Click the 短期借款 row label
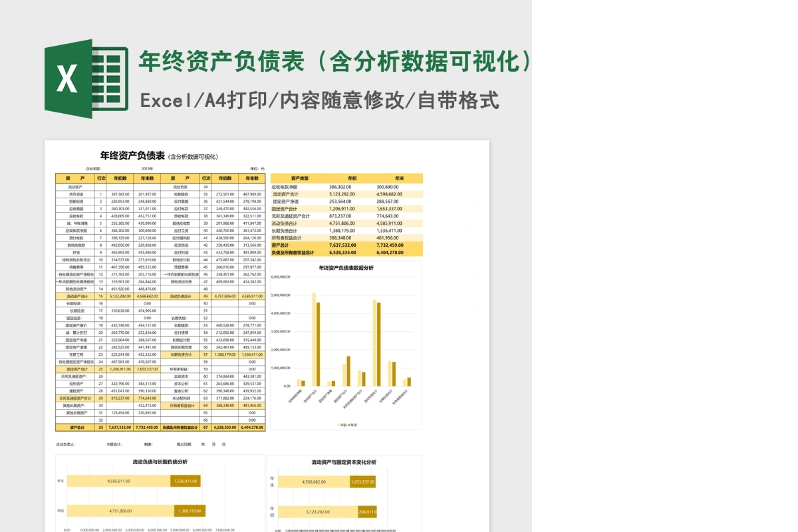Image resolution: width=798 pixels, height=532 pixels. click(x=181, y=194)
